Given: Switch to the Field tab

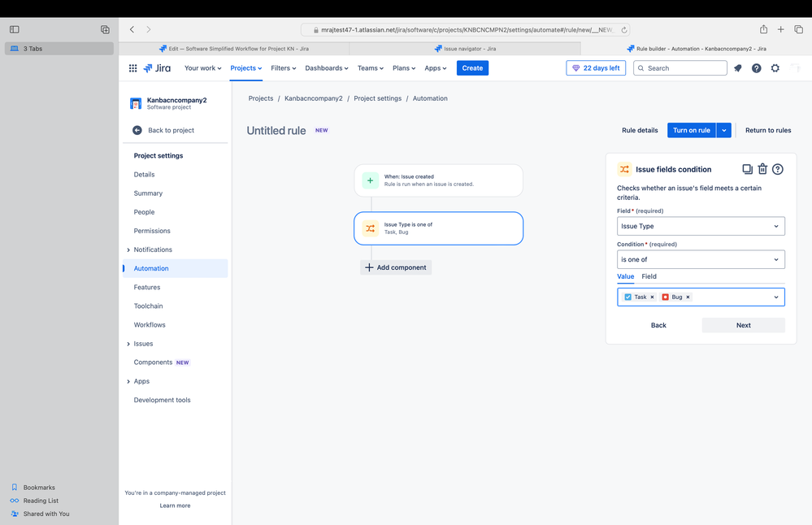Looking at the screenshot, I should point(649,276).
